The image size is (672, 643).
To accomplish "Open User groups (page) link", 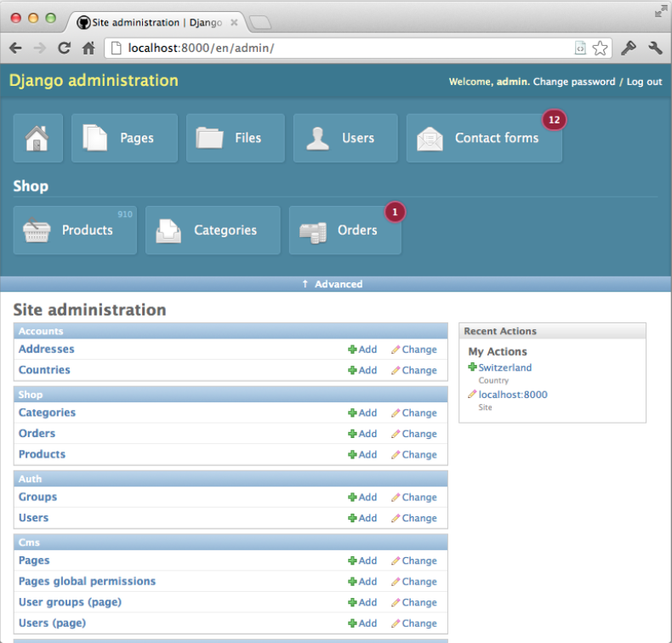I will point(70,602).
